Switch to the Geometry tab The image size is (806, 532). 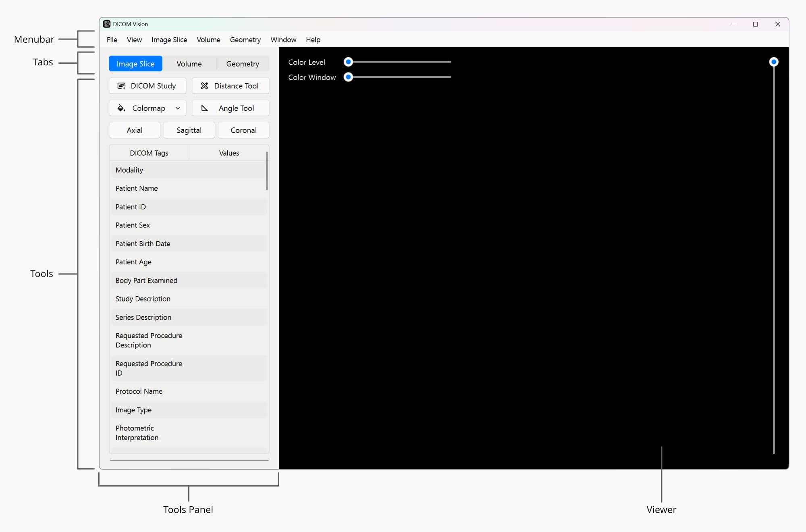[x=242, y=63]
